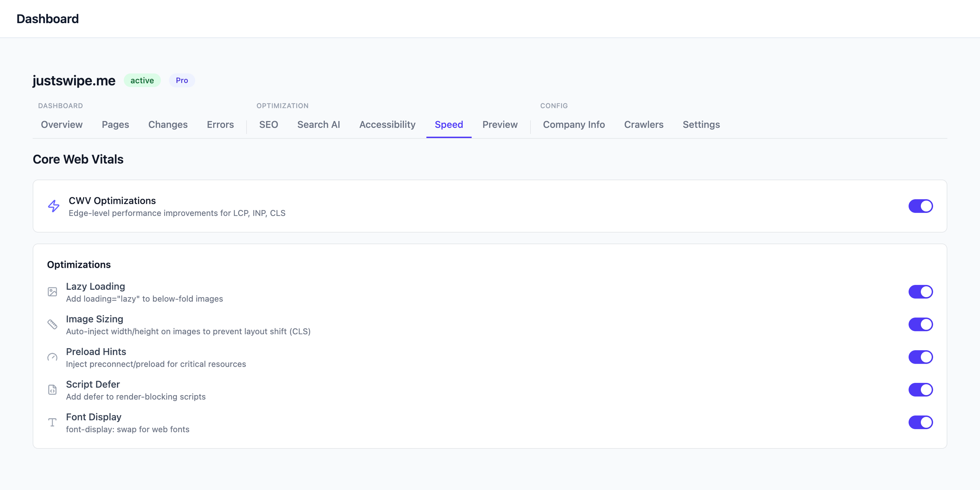980x490 pixels.
Task: Disable the CWV Optimizations toggle
Action: point(920,206)
